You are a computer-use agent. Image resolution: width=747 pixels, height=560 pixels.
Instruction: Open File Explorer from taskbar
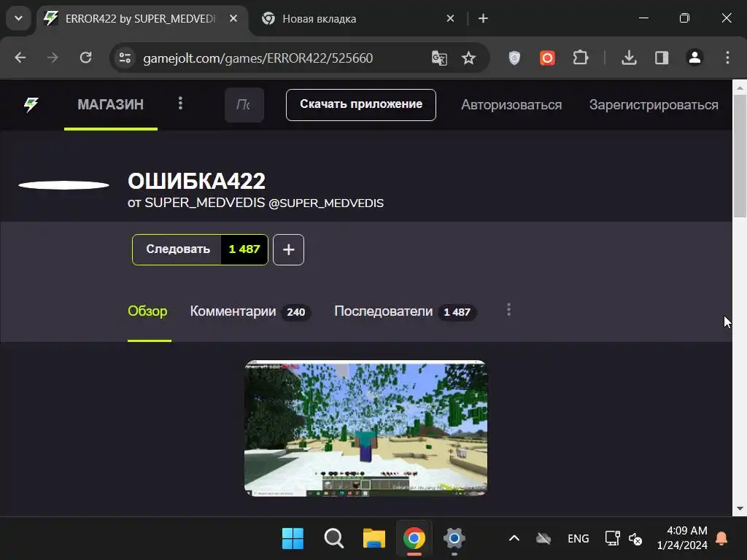[374, 539]
